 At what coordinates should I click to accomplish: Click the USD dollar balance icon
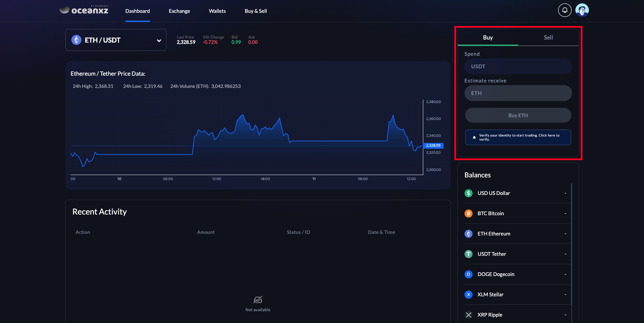pos(469,193)
